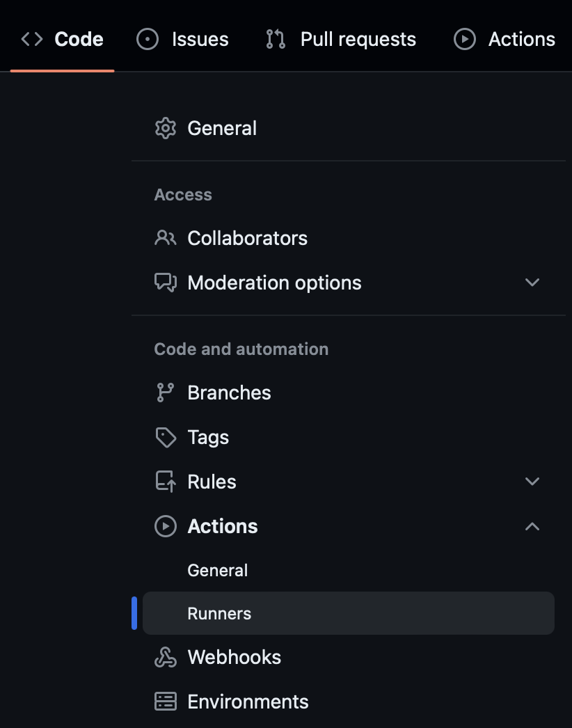Click the Branches git-branch icon
This screenshot has height=728, width=572.
click(166, 393)
